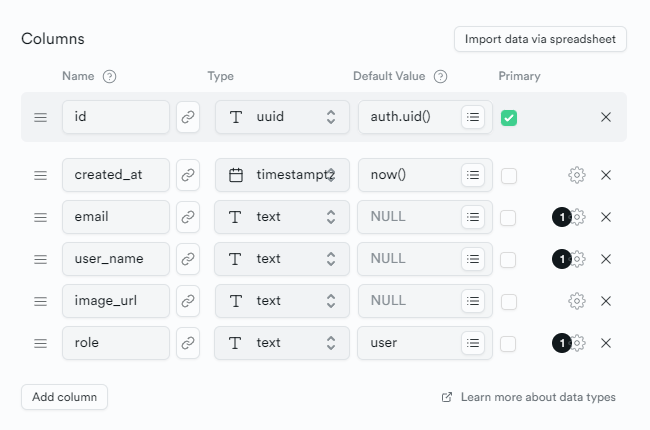Change the created_at timestamptz type dropdown

coord(282,175)
